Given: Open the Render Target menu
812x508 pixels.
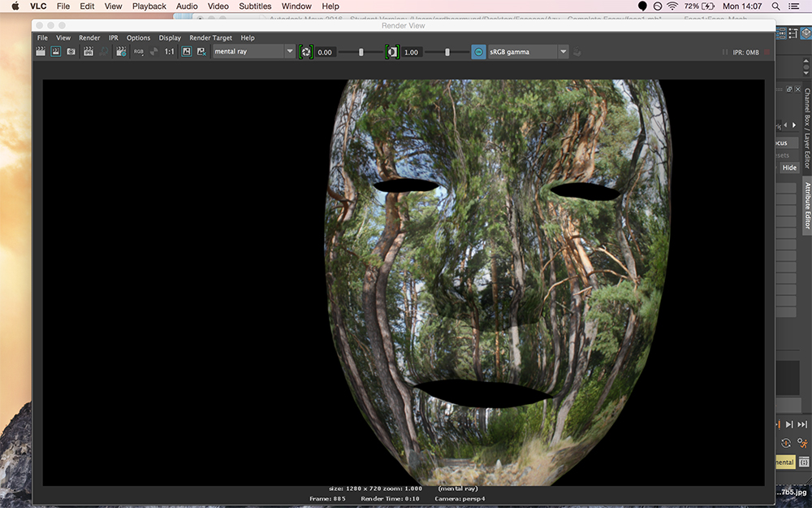Looking at the screenshot, I should (210, 37).
